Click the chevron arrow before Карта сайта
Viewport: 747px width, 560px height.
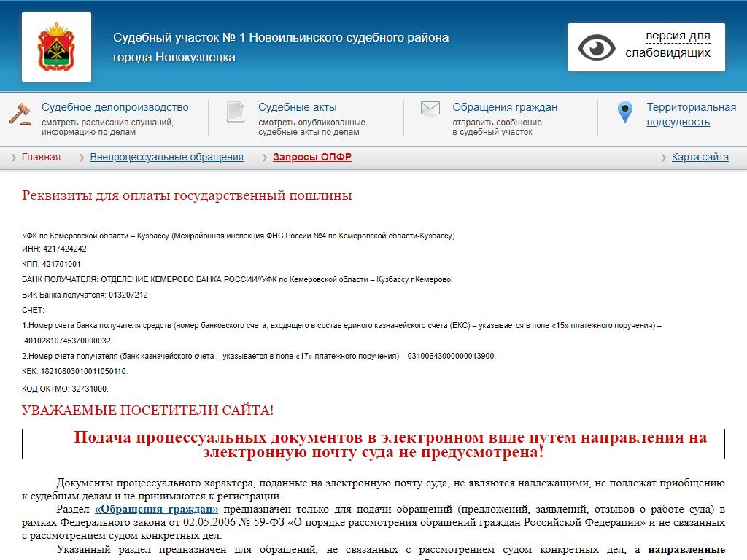click(664, 157)
